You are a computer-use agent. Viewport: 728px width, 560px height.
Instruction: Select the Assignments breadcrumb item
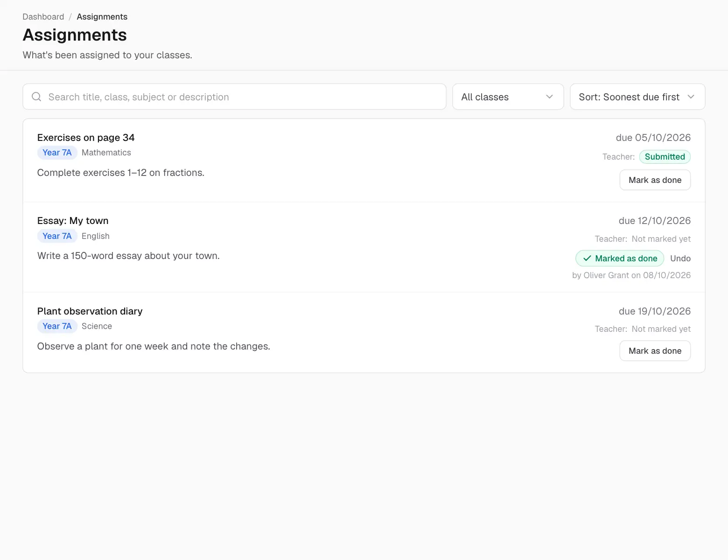click(x=102, y=17)
